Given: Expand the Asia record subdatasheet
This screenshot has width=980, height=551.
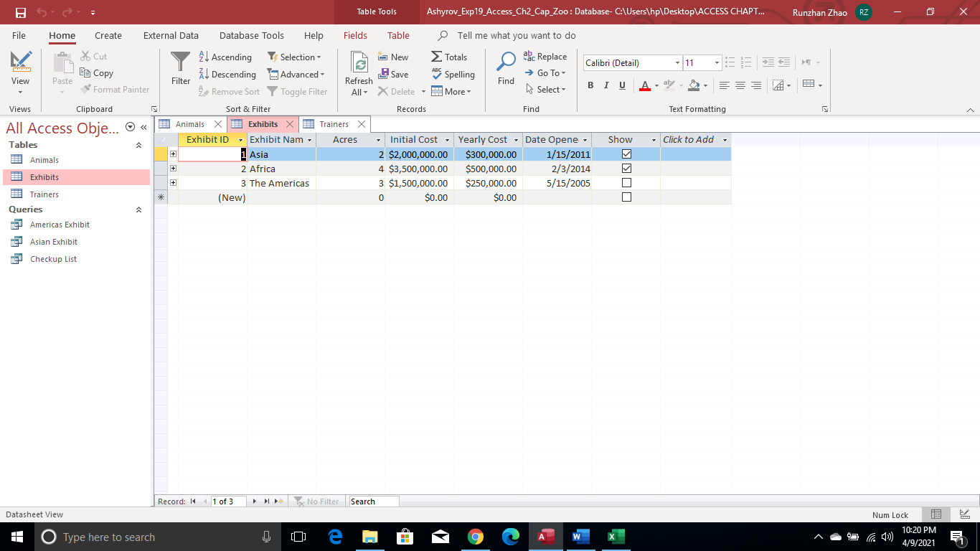Looking at the screenshot, I should [x=173, y=154].
